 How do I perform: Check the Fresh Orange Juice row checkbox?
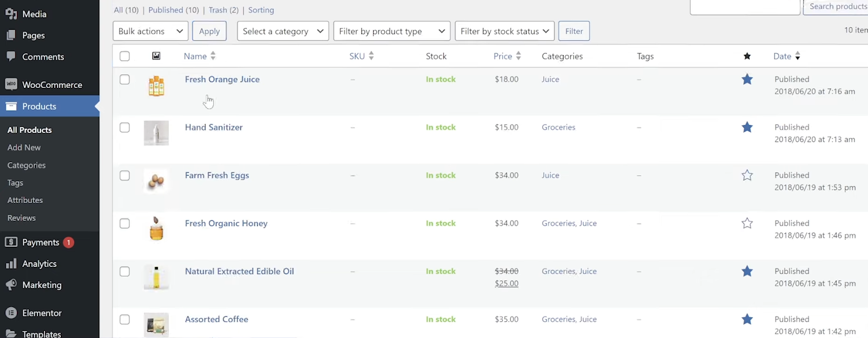point(125,79)
